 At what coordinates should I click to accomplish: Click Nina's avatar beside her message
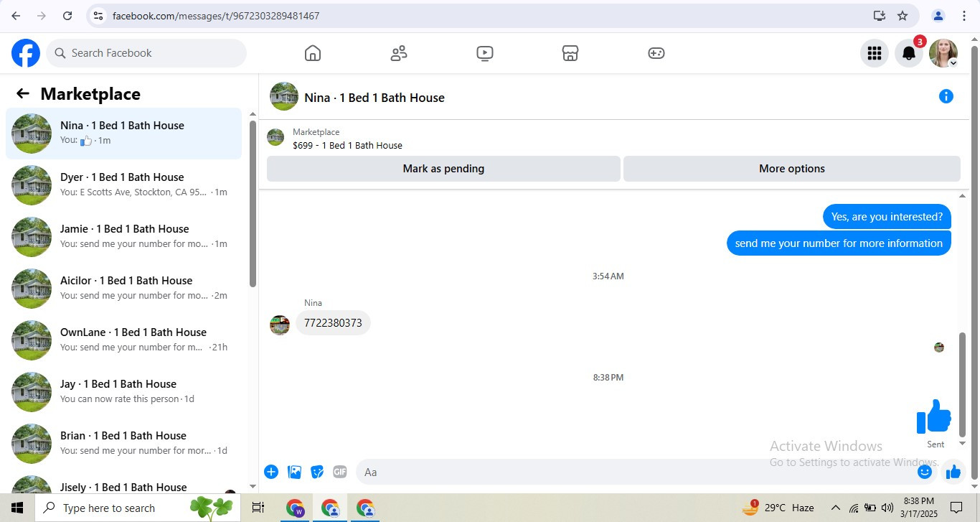click(280, 325)
